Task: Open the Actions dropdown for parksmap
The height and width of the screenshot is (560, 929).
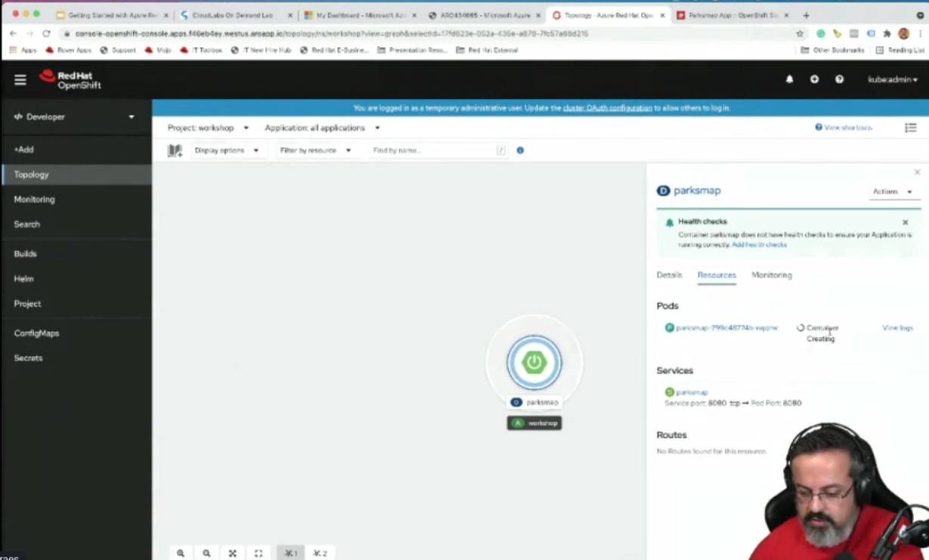Action: pos(893,192)
